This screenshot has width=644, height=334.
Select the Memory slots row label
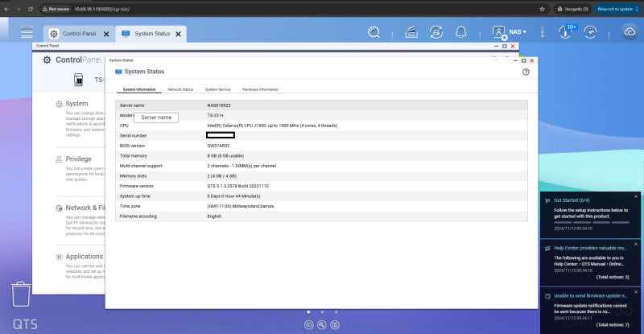point(133,176)
